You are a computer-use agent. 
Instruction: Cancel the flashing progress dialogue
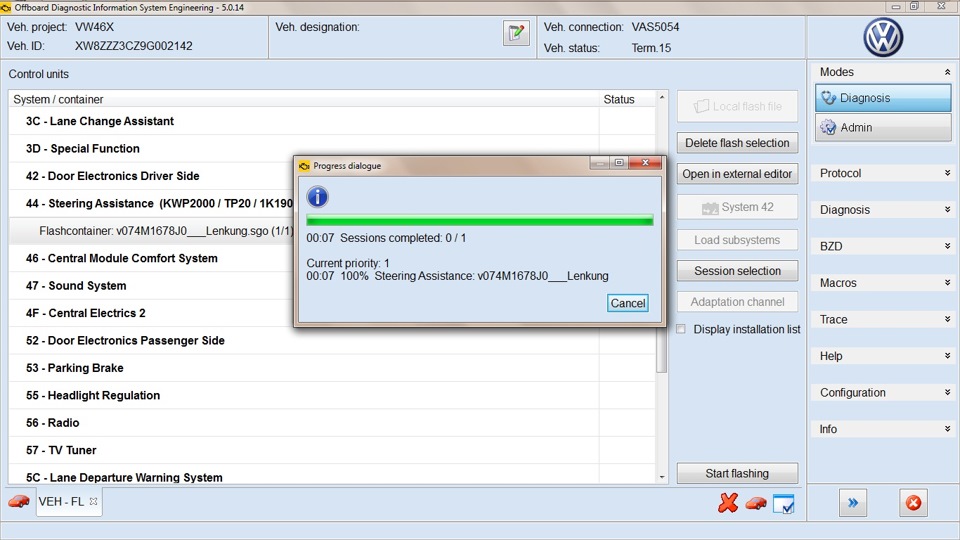click(628, 303)
